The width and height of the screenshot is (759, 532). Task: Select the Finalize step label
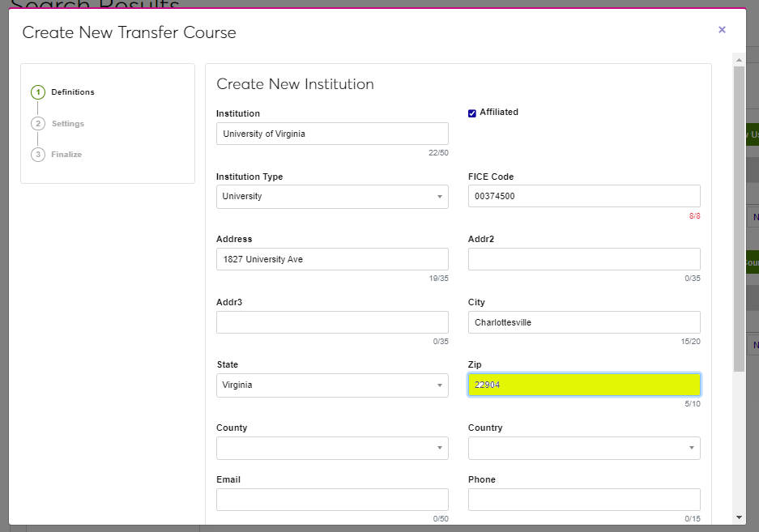[x=66, y=155]
